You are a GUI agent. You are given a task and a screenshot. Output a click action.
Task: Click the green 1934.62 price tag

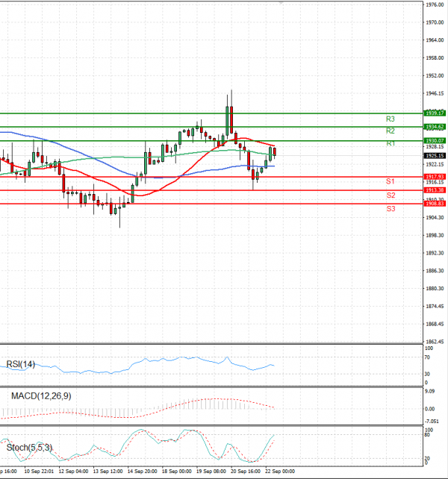[435, 127]
